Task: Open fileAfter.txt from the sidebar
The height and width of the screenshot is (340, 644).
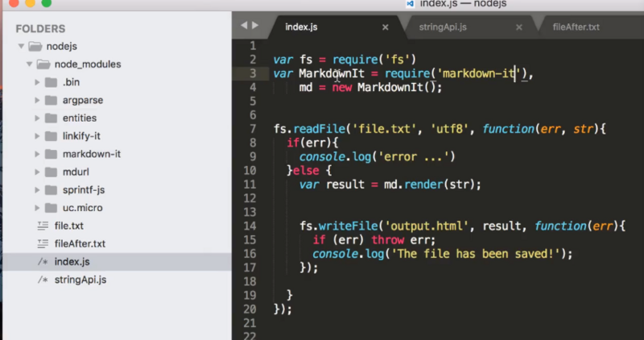Action: coord(80,243)
